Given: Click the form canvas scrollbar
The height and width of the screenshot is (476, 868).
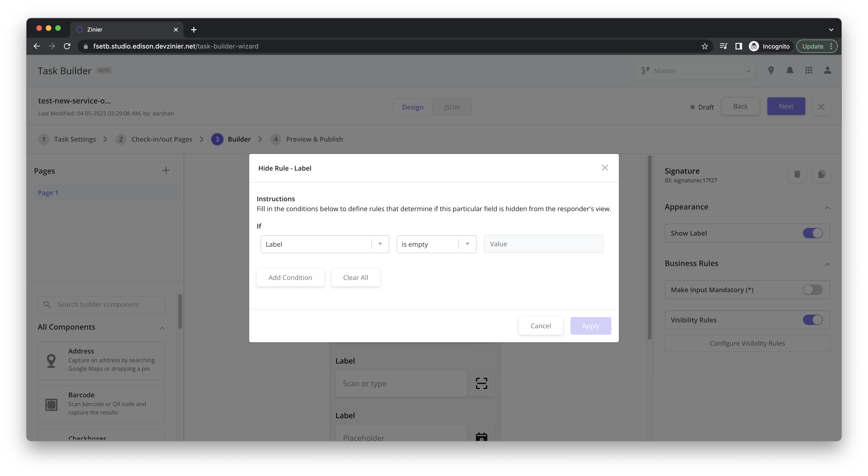Looking at the screenshot, I should tap(649, 247).
